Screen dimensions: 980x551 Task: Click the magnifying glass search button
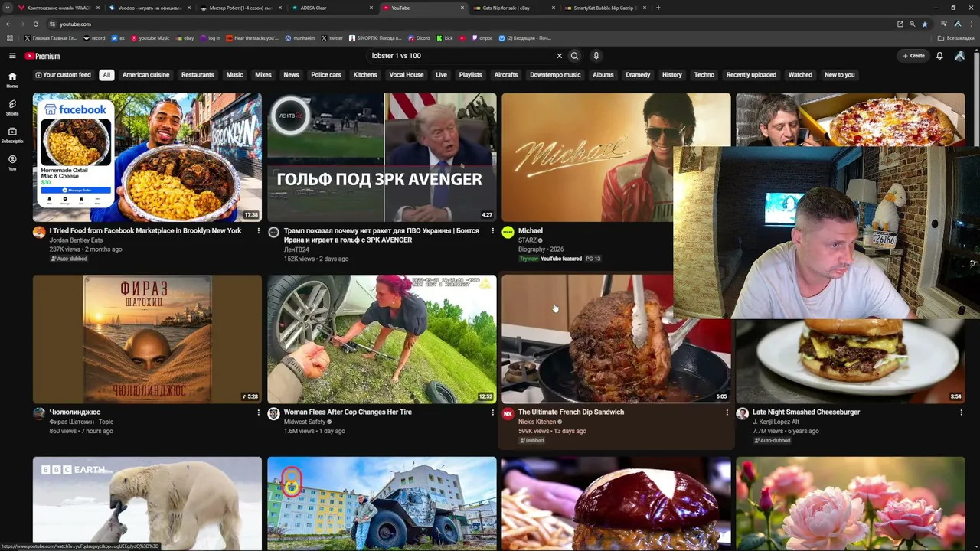(574, 56)
